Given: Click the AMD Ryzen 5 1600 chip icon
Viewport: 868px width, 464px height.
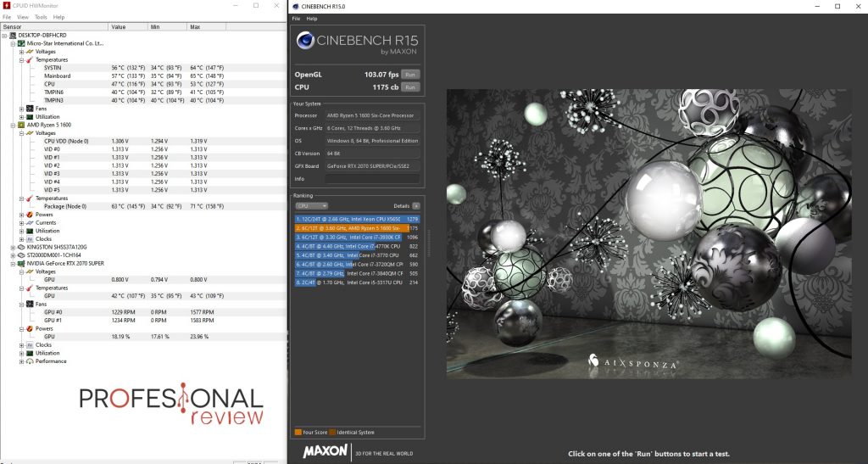Looking at the screenshot, I should [21, 126].
